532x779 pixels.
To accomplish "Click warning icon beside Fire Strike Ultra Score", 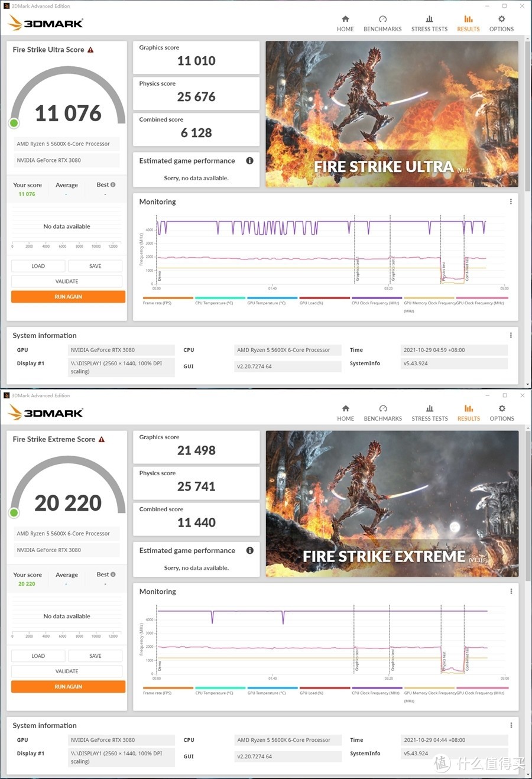I will [x=90, y=50].
